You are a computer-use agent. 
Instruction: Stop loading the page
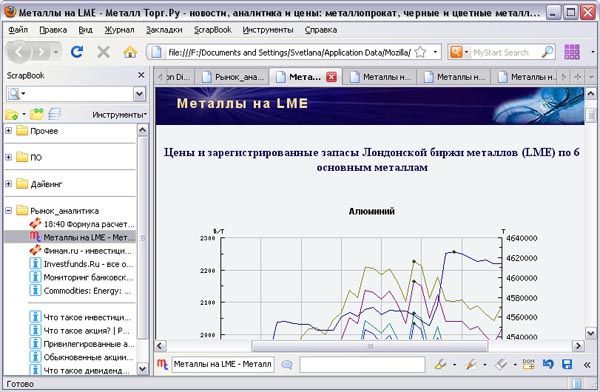tap(103, 52)
